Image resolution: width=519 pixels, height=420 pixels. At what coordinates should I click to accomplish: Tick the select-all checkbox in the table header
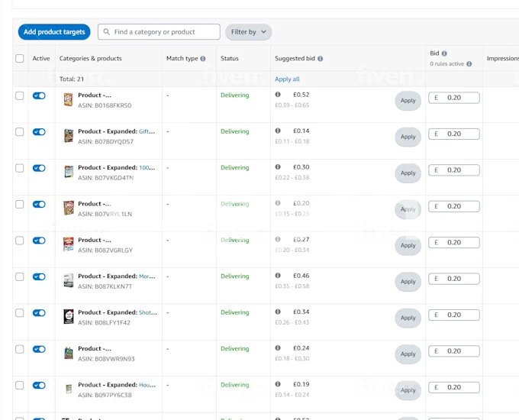coord(20,59)
